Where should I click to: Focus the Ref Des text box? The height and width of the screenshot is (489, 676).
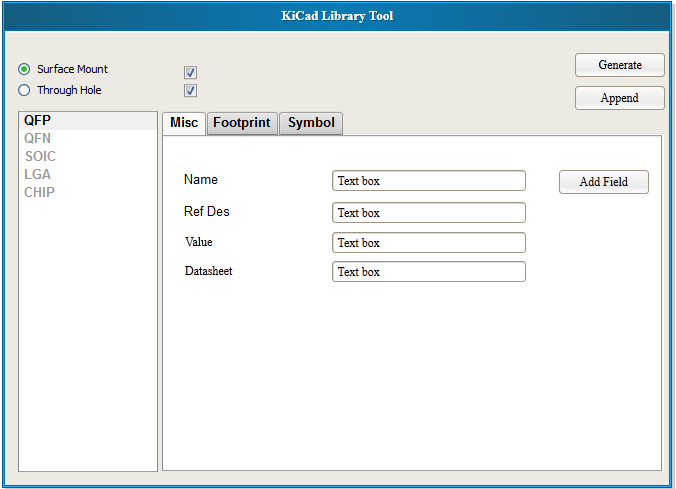pyautogui.click(x=428, y=213)
